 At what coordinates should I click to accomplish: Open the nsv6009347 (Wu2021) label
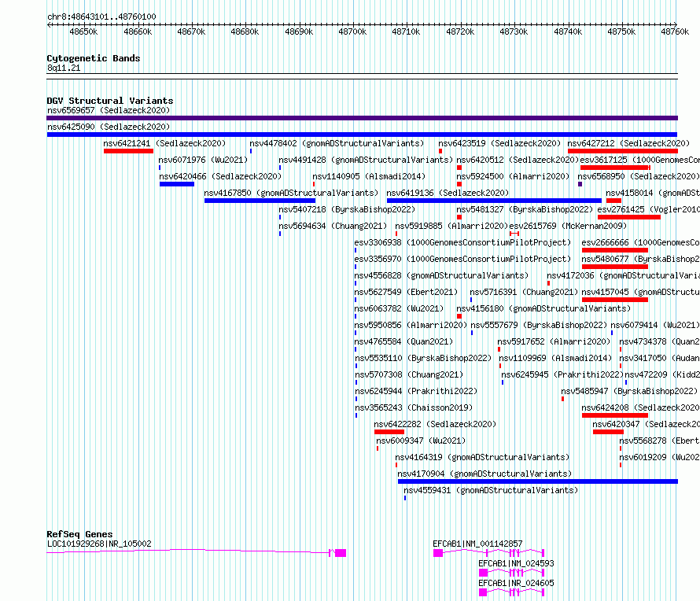click(x=421, y=441)
